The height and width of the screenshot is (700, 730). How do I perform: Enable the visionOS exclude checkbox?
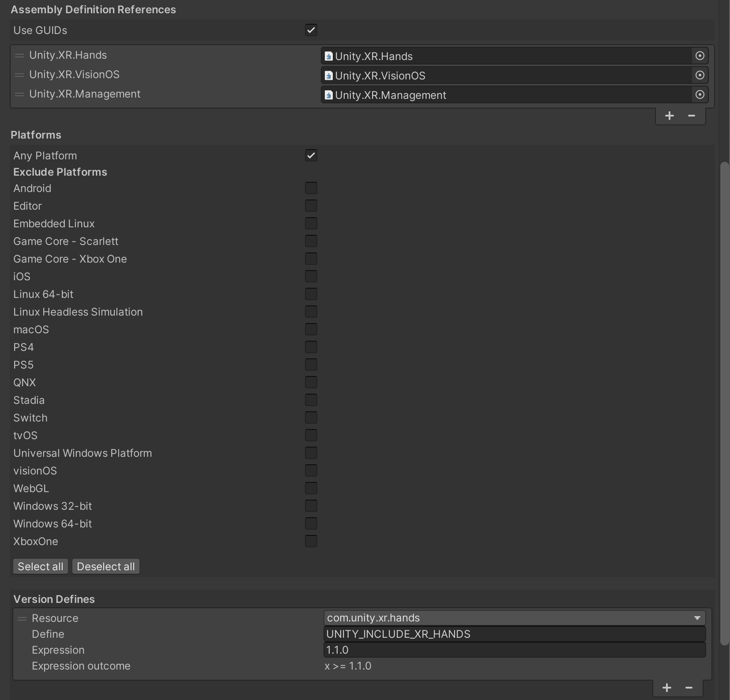(x=311, y=470)
